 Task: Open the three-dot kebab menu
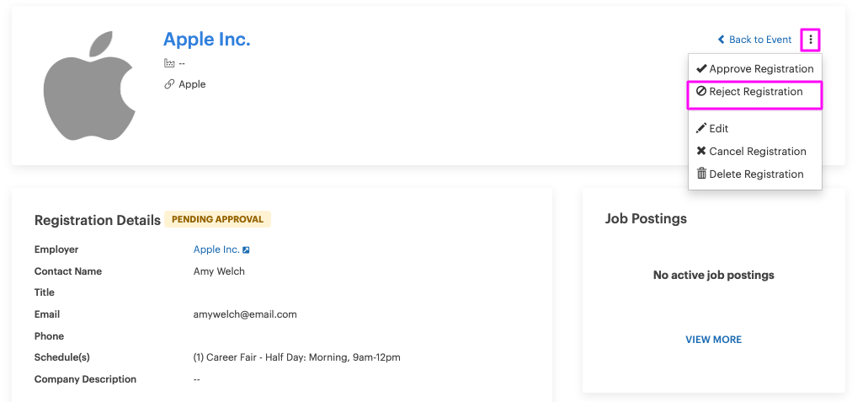pyautogui.click(x=811, y=40)
